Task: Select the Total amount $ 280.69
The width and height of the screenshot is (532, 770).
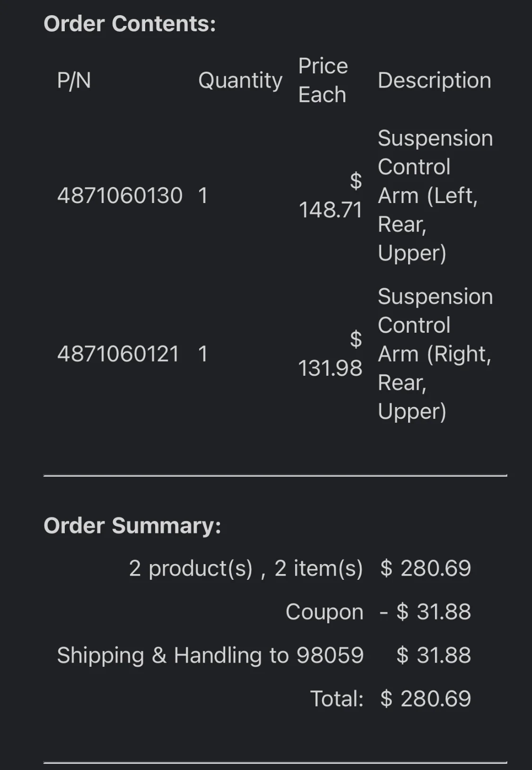Action: pos(426,699)
